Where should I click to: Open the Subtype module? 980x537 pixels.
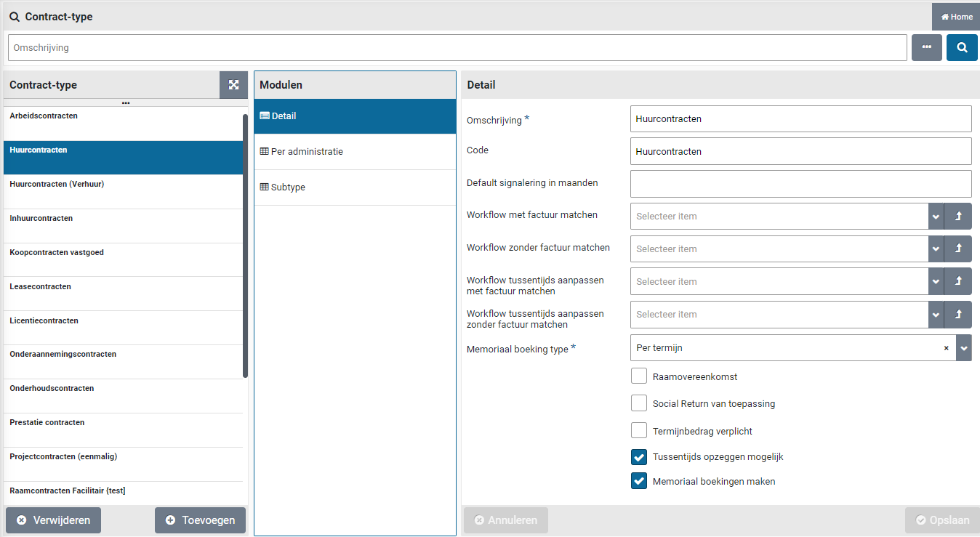pyautogui.click(x=288, y=187)
